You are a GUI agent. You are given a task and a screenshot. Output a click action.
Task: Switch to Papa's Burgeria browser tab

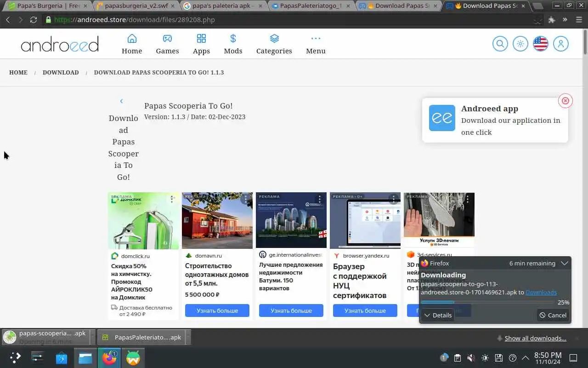click(x=48, y=6)
